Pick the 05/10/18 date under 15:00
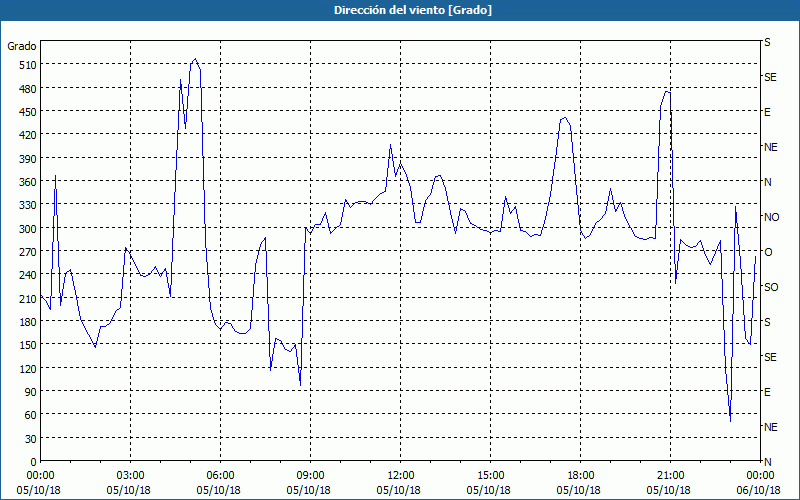The width and height of the screenshot is (800, 500). 489,490
